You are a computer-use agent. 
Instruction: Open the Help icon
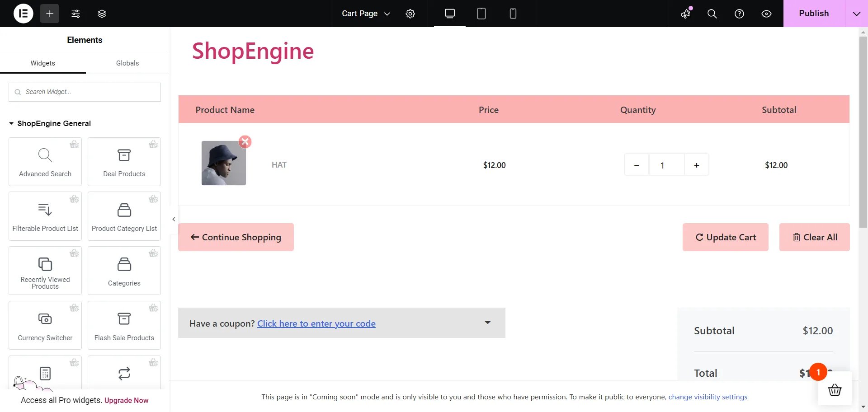(739, 14)
